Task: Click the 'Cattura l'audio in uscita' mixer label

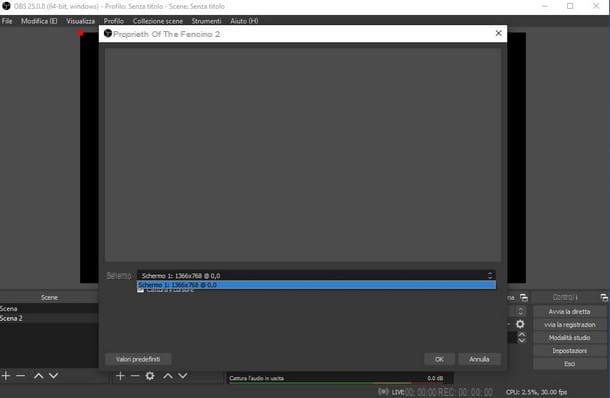Action: point(256,378)
